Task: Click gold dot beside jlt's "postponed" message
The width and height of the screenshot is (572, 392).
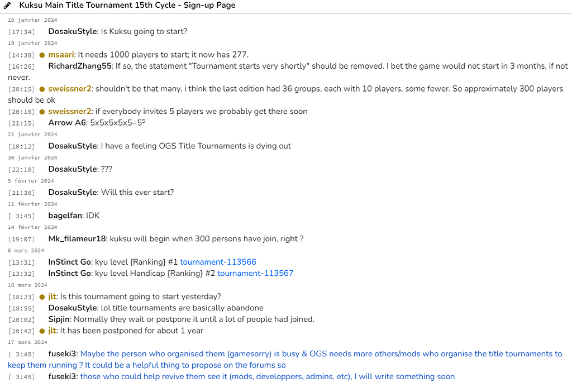Action: coord(42,331)
